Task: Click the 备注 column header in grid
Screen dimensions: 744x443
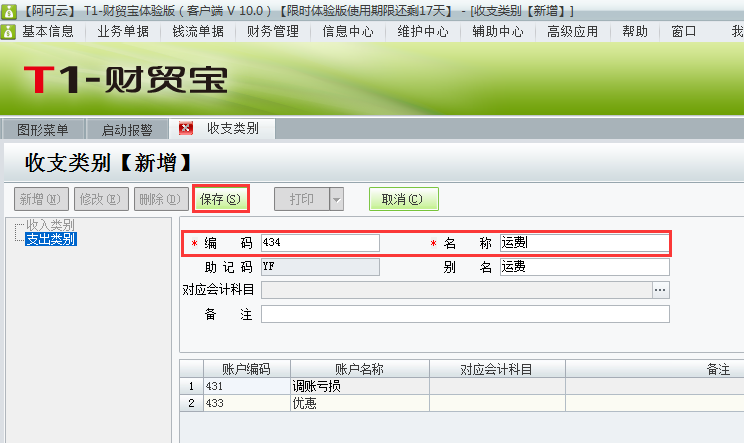Action: coord(655,369)
